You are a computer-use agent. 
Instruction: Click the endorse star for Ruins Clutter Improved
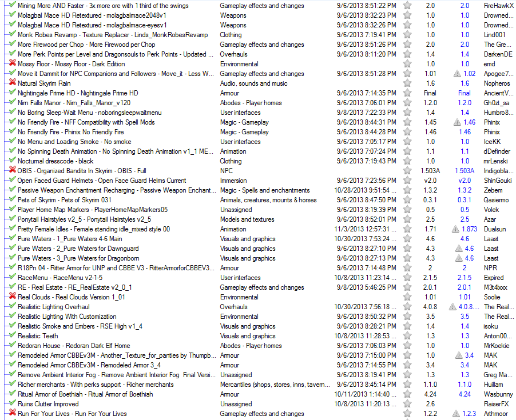[x=407, y=404]
